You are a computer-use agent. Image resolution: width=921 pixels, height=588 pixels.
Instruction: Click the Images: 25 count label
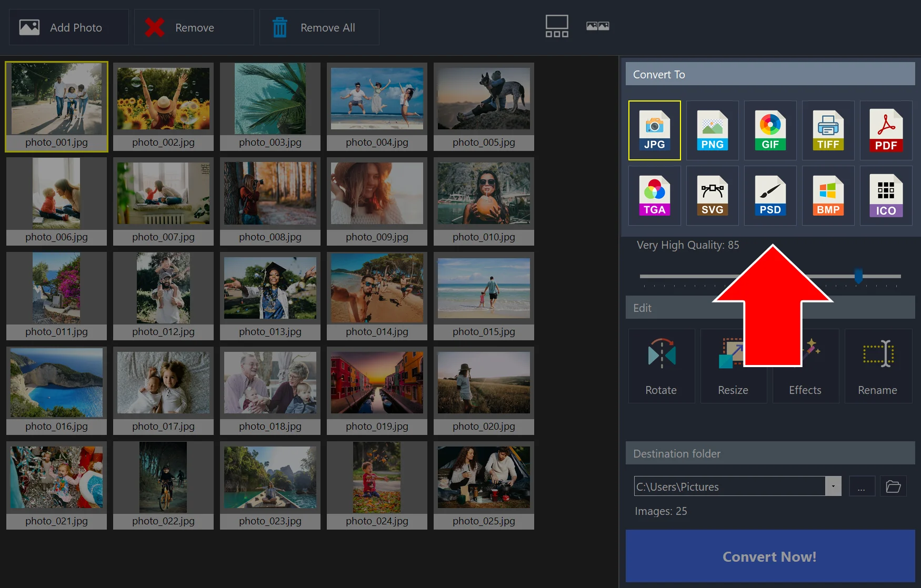pos(660,511)
